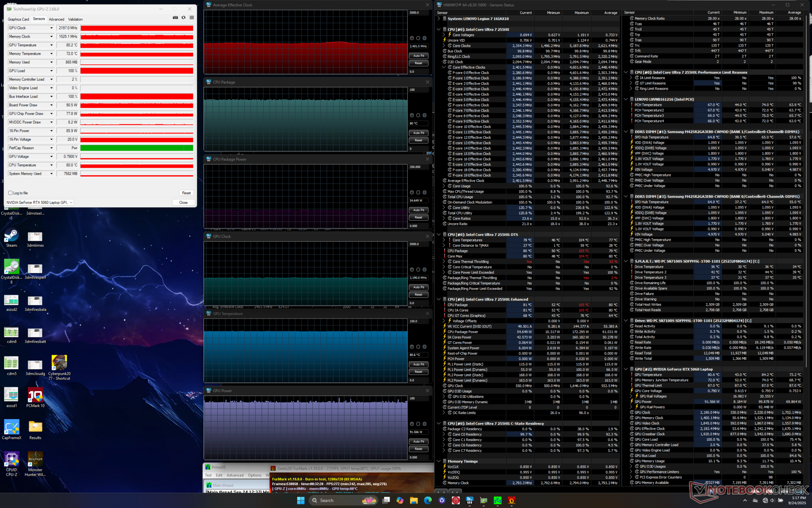This screenshot has width=812, height=508.
Task: Switch to the Graphics Card tab
Action: click(18, 19)
